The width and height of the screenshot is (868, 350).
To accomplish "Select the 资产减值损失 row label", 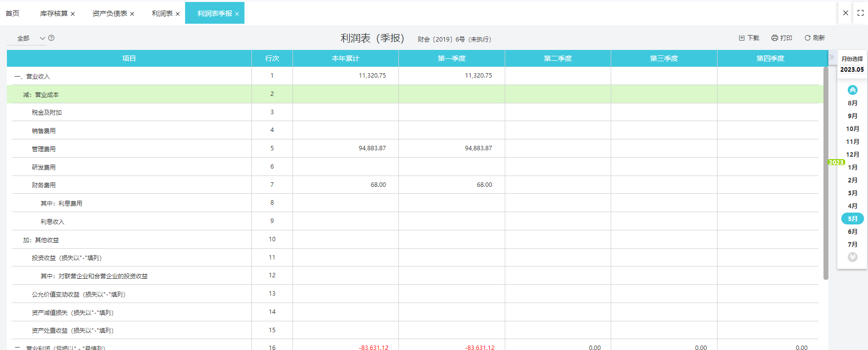I will point(73,313).
